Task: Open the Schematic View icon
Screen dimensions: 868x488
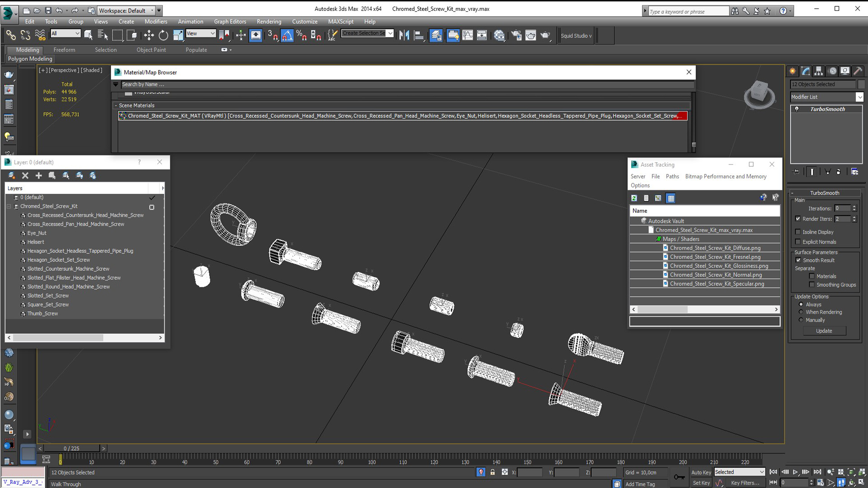Action: pyautogui.click(x=482, y=35)
